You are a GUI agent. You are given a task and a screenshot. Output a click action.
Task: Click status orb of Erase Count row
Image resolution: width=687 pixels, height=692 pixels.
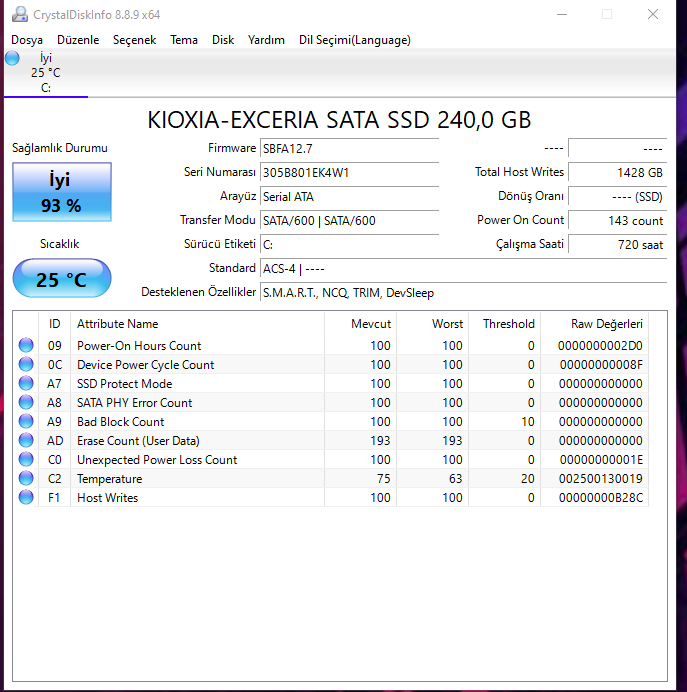tap(26, 440)
